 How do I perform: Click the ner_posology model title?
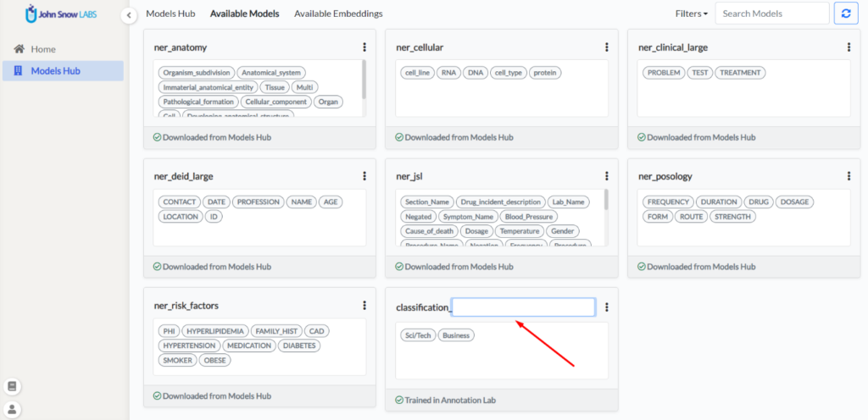[x=665, y=176]
